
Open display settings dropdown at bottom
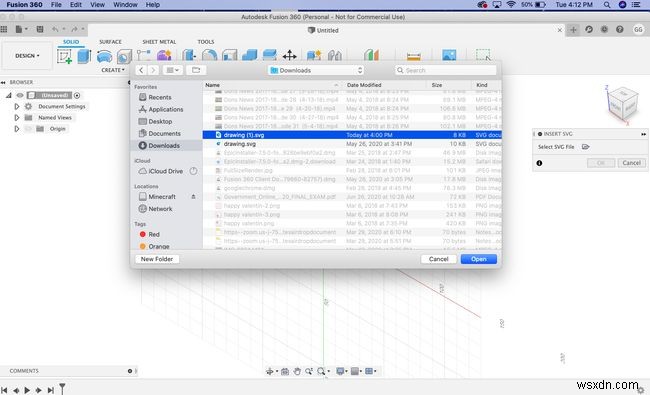(342, 371)
